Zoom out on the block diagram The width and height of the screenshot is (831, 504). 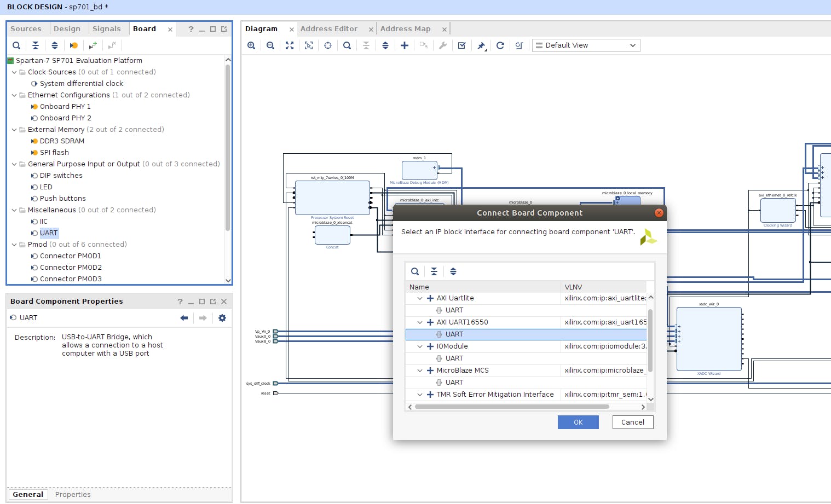tap(270, 45)
